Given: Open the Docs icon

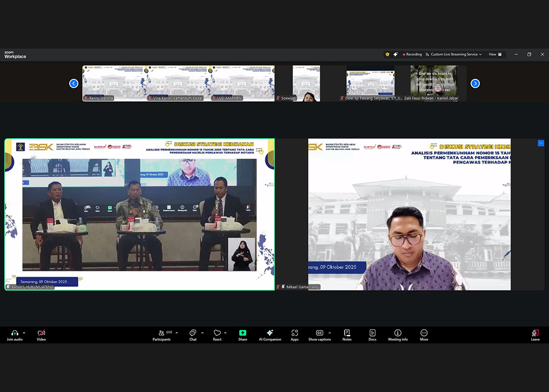Looking at the screenshot, I should [x=372, y=335].
